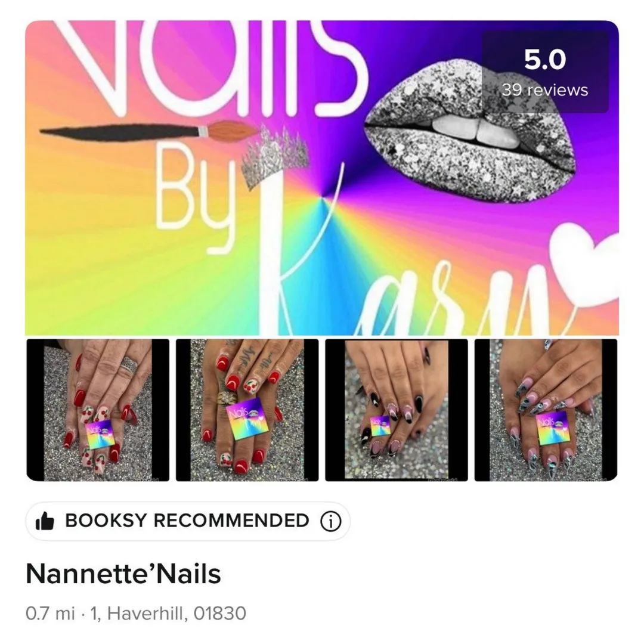Click the rainbow logo card in fourth thumbnail
Screen dimensions: 644x644
(x=552, y=429)
